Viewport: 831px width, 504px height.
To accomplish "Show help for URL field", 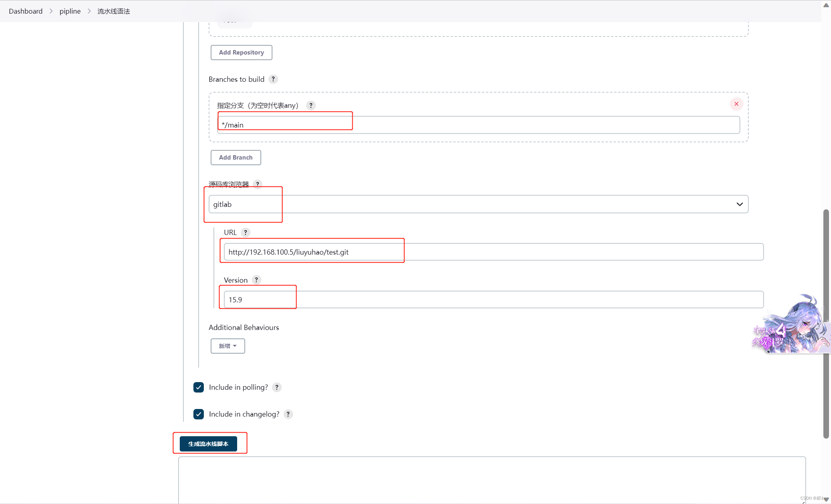I will point(246,233).
